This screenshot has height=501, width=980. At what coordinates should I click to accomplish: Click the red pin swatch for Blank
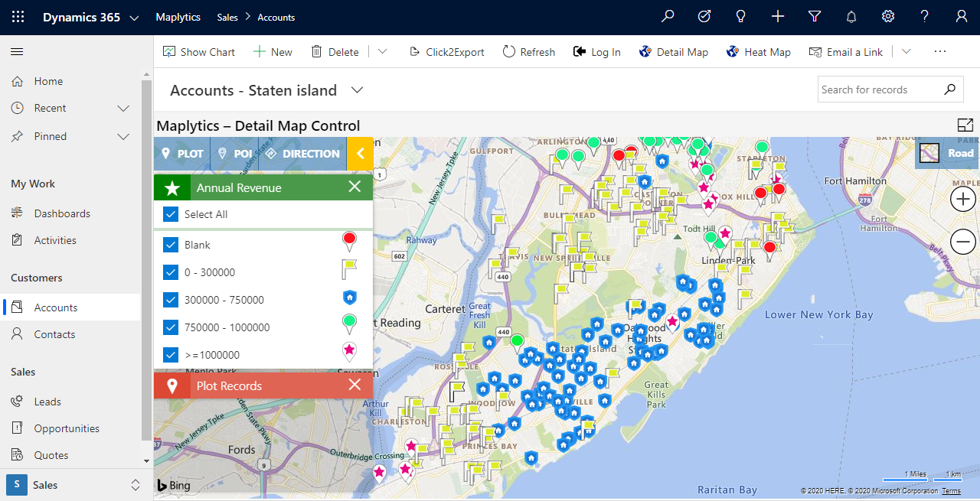click(349, 242)
